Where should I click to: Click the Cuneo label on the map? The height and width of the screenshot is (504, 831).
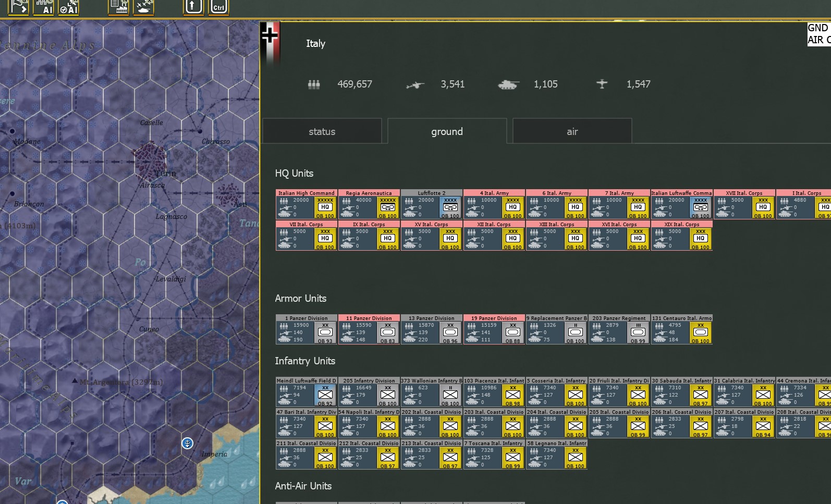click(x=149, y=329)
